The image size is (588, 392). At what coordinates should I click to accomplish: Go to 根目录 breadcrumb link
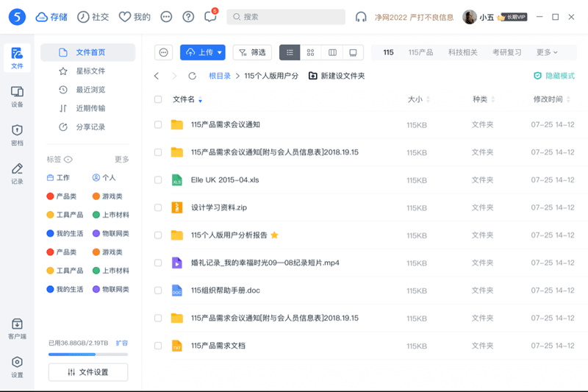point(220,76)
